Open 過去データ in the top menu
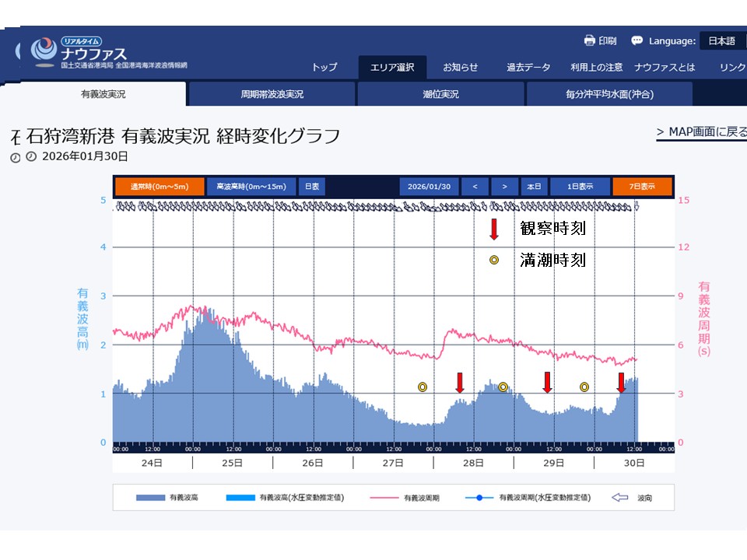The image size is (747, 560). (528, 68)
